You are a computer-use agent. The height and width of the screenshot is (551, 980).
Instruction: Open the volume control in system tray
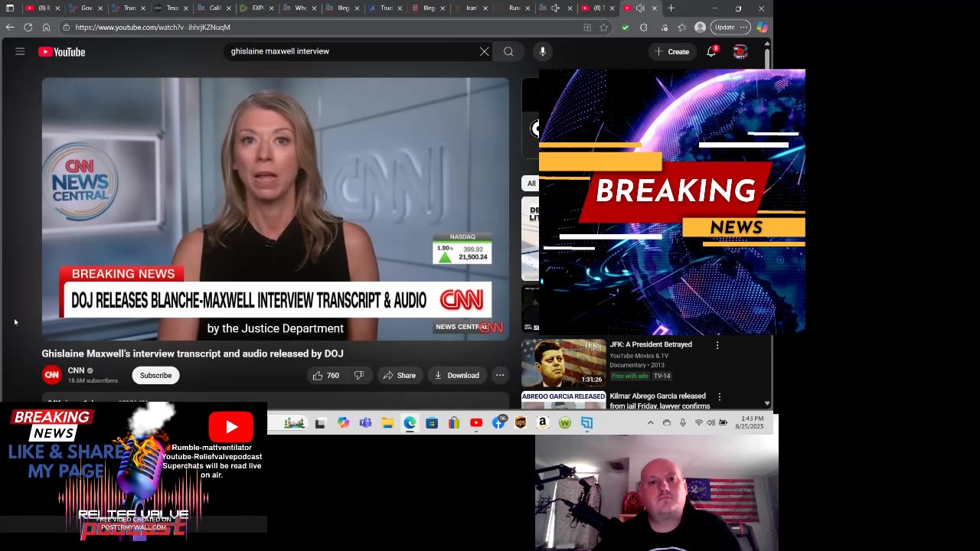(x=711, y=423)
